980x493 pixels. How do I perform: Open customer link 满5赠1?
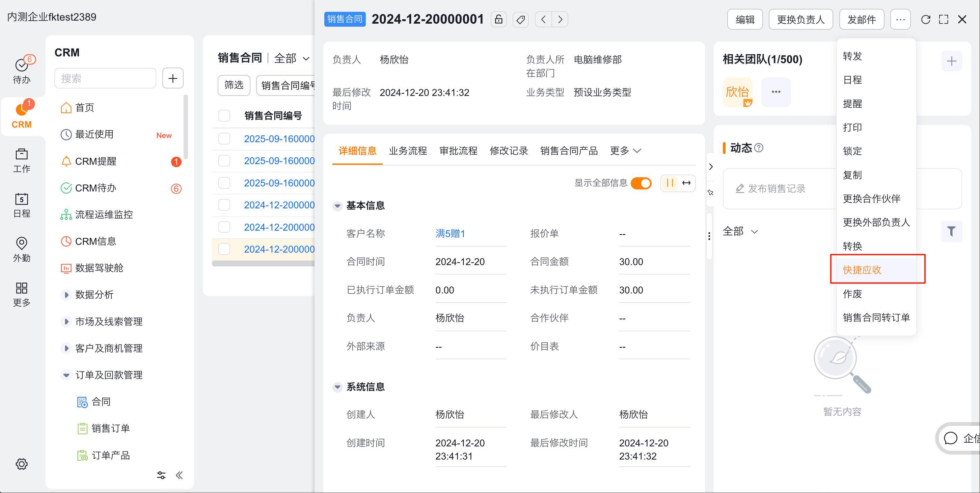tap(450, 233)
